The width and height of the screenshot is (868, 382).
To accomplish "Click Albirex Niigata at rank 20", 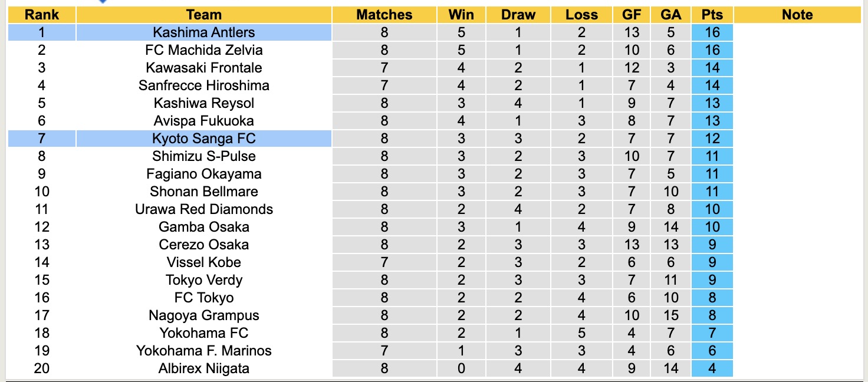I will (x=203, y=368).
